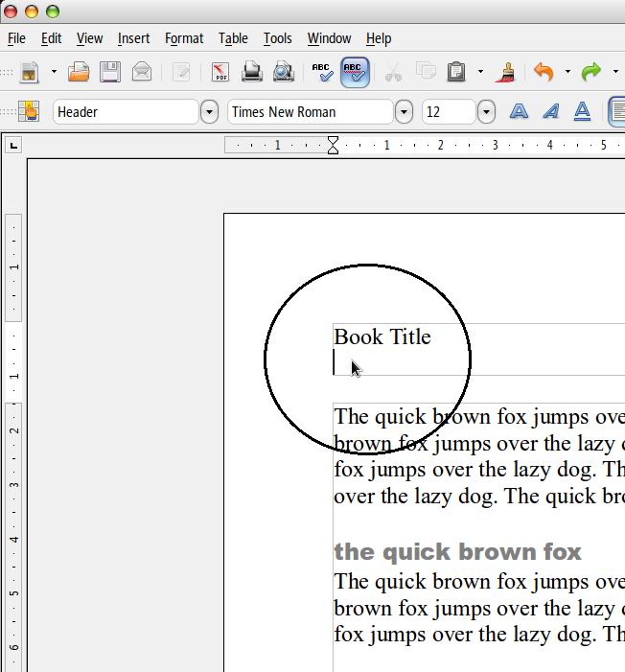Image resolution: width=625 pixels, height=672 pixels.
Task: Toggle Italic formatting button
Action: (x=550, y=111)
